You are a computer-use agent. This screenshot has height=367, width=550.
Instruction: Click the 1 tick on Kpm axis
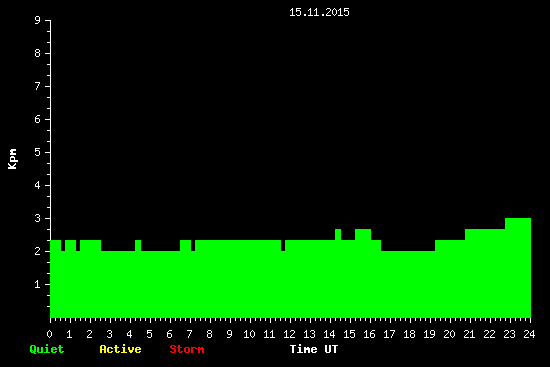point(38,284)
